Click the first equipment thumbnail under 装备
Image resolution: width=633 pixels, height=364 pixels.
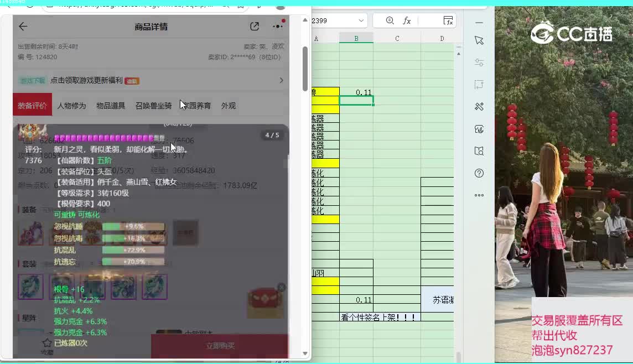coord(30,233)
